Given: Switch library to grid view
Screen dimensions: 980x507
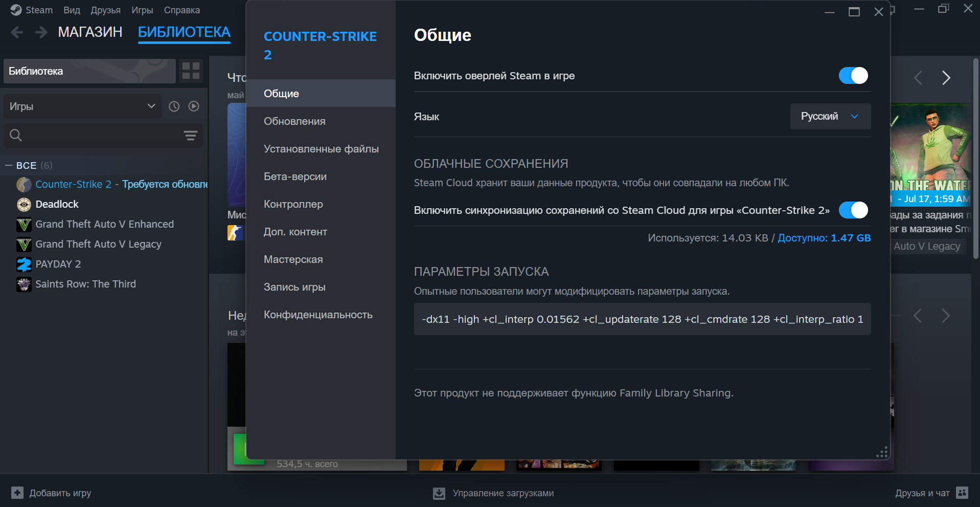Looking at the screenshot, I should [190, 71].
